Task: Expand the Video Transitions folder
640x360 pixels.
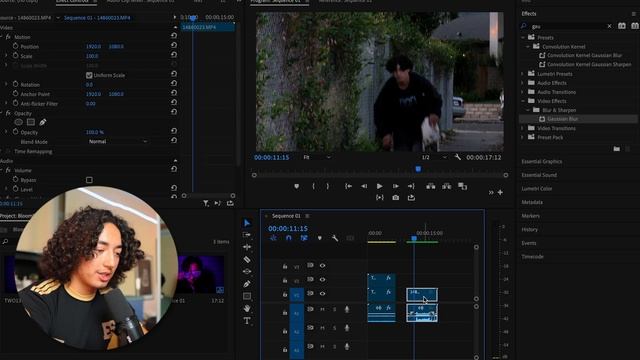Action: click(522, 128)
